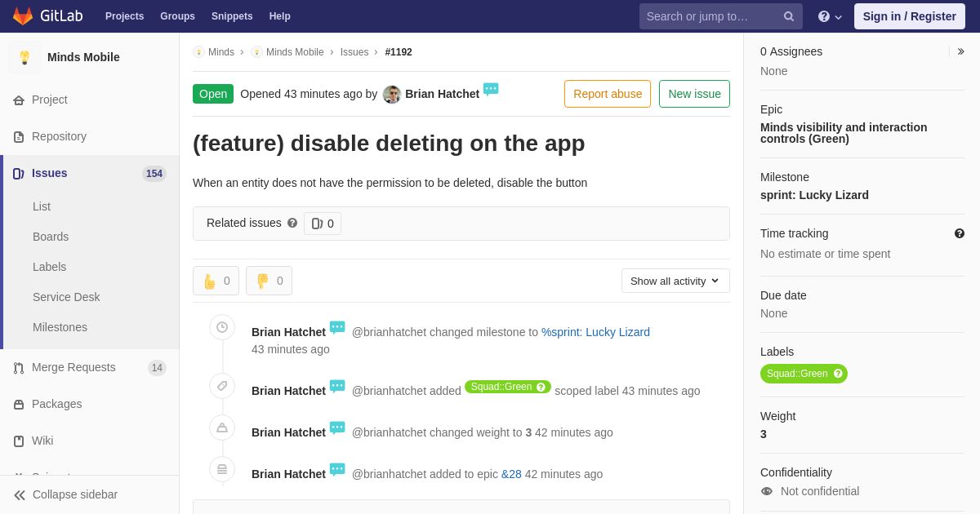Open the &28 epic link

coord(511,474)
